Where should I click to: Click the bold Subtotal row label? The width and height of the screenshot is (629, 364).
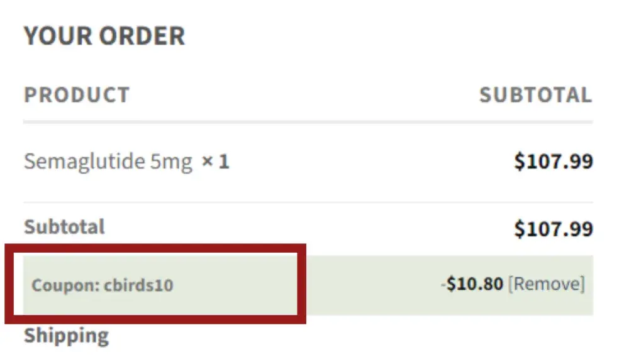(x=64, y=226)
